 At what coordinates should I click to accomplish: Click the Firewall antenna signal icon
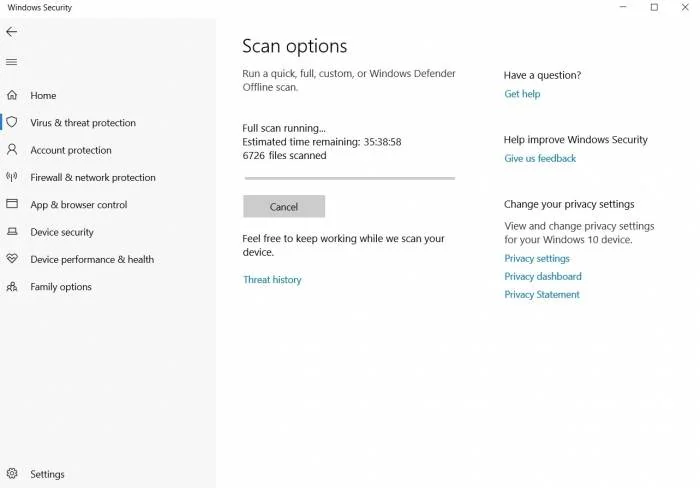pos(12,177)
